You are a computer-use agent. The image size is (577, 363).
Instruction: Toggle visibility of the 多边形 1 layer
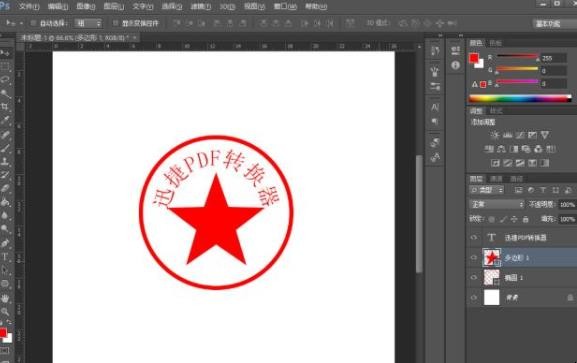click(x=474, y=258)
